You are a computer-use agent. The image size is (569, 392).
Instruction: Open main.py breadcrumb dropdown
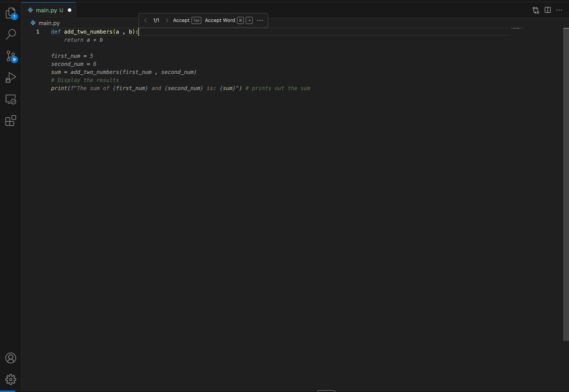tap(49, 23)
